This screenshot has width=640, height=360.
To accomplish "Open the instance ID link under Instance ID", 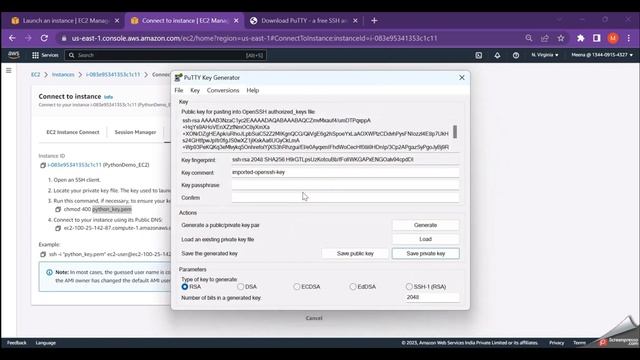I will click(x=74, y=165).
